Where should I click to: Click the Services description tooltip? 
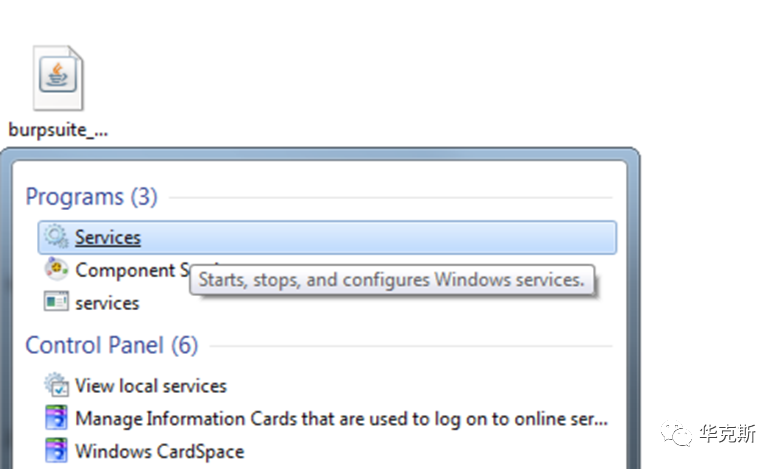coord(391,280)
